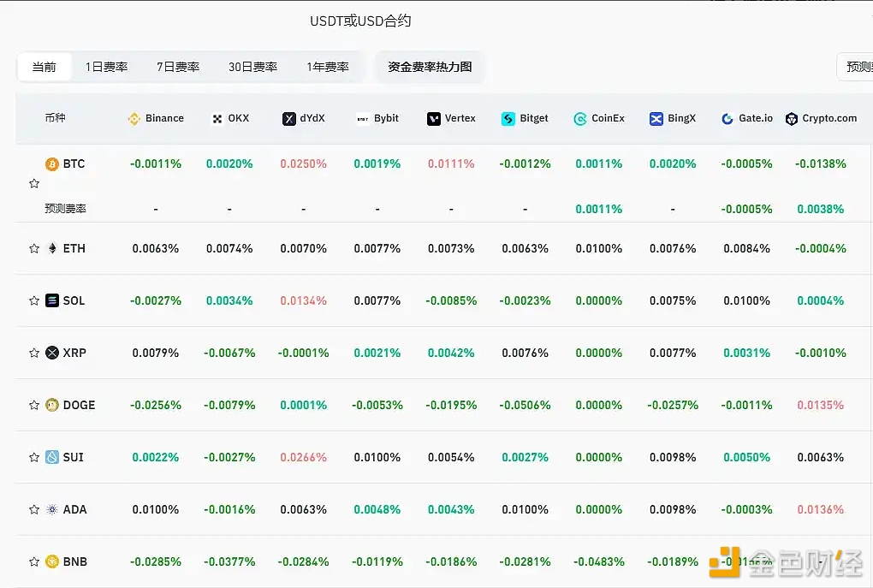The width and height of the screenshot is (873, 588).
Task: Click BNB OKX rate -0.0377%
Action: [229, 561]
